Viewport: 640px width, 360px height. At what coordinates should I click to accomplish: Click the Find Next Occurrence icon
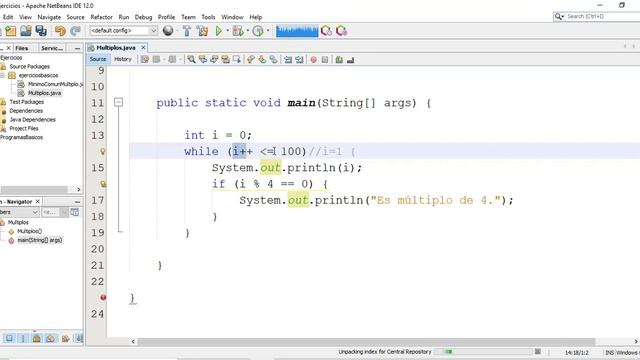point(214,60)
